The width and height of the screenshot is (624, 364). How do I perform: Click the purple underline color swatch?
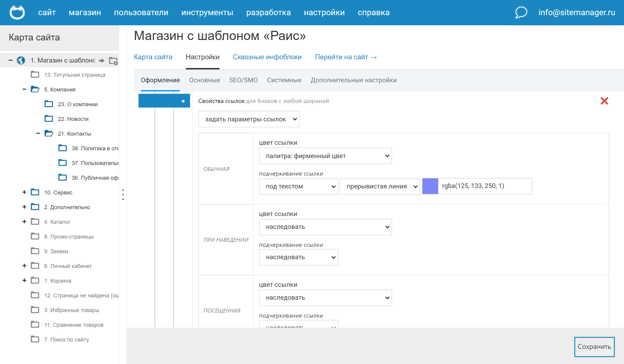430,186
